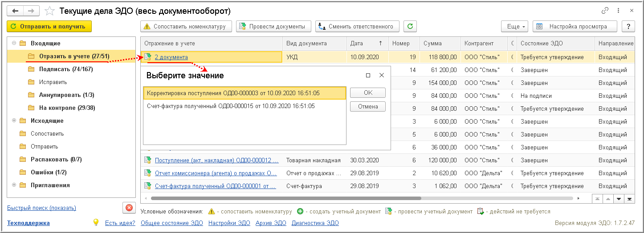Click the lightbulb idea icon
644x233 pixels.
point(95,222)
